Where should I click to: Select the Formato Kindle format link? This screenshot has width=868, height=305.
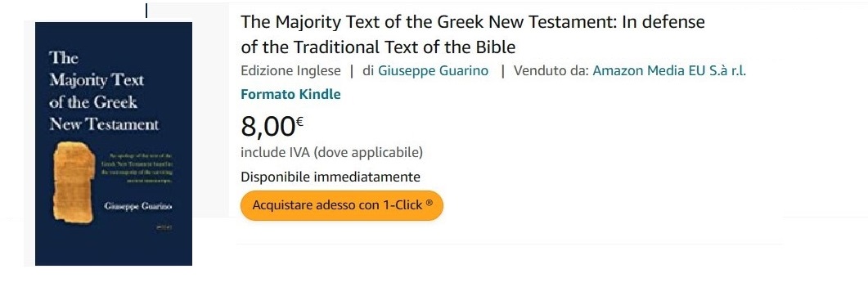(290, 95)
